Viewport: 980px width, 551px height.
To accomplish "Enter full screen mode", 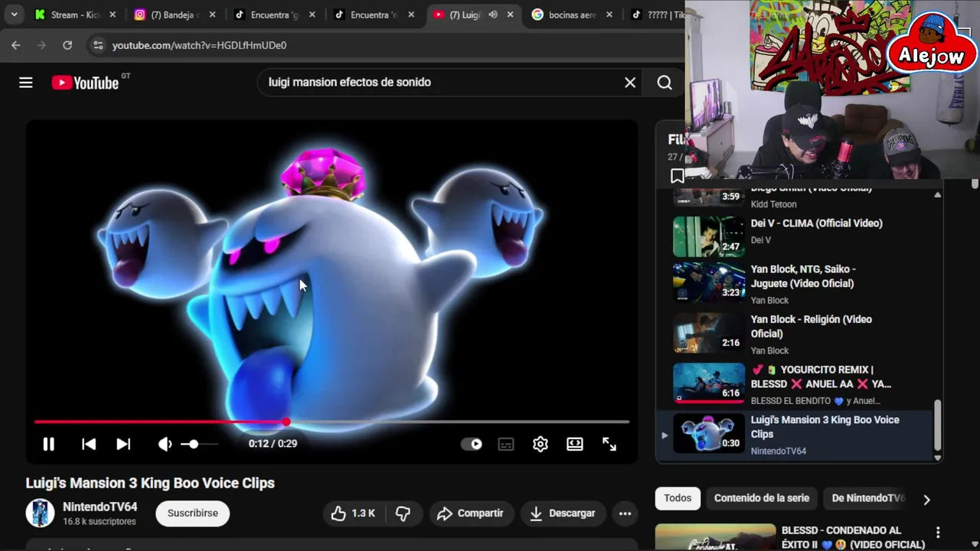I will pyautogui.click(x=609, y=444).
